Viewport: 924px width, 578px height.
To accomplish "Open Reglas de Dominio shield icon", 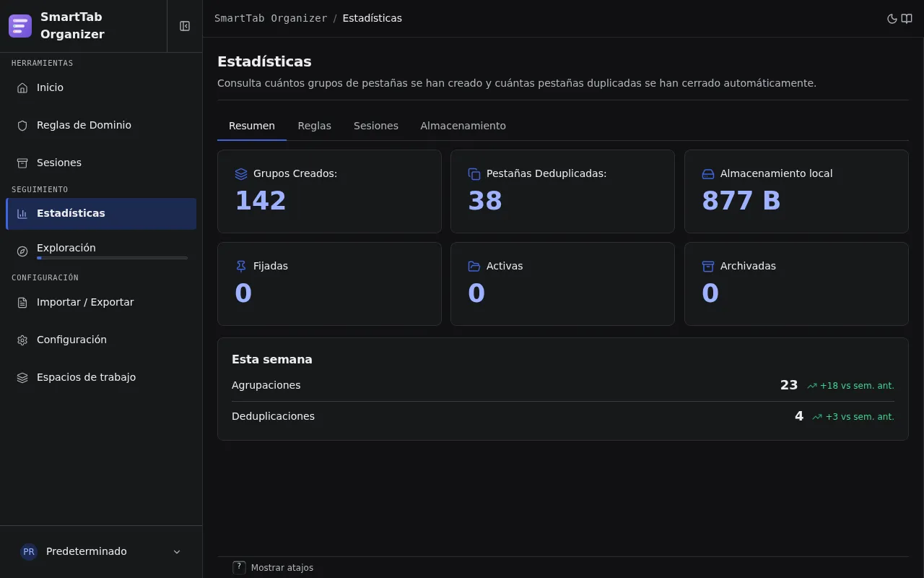I will [x=22, y=125].
